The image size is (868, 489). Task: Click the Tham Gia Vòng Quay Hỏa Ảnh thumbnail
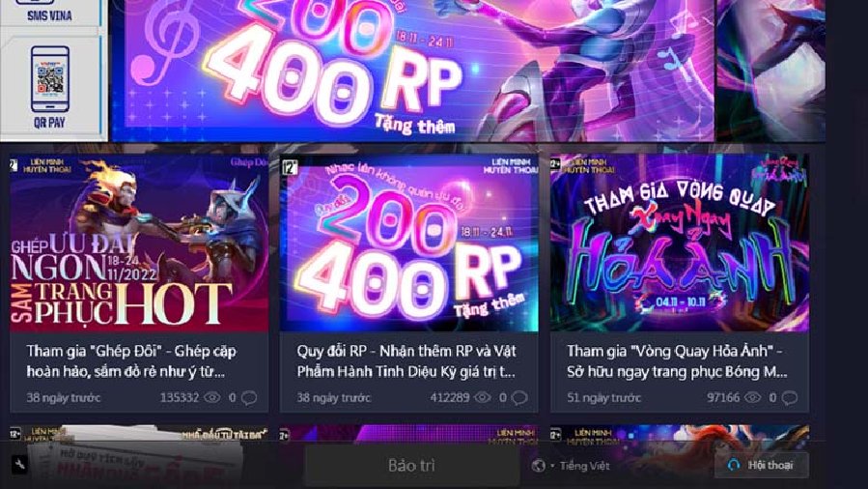679,243
